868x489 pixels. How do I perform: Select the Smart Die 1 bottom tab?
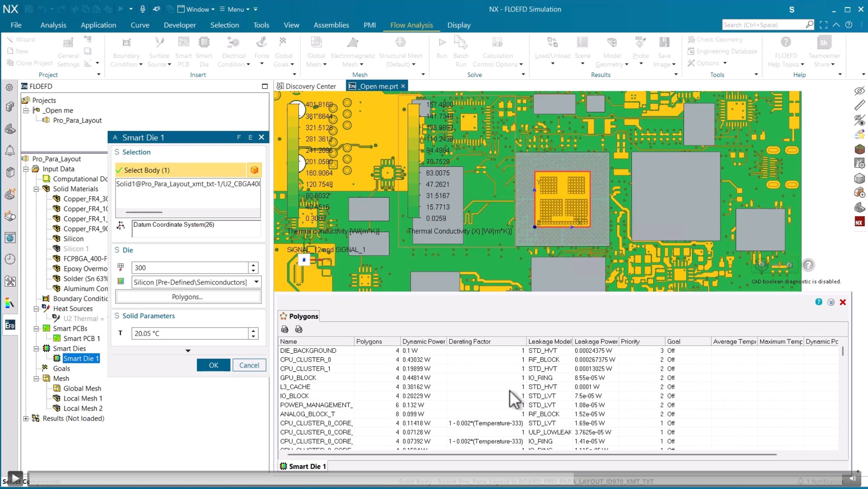303,466
